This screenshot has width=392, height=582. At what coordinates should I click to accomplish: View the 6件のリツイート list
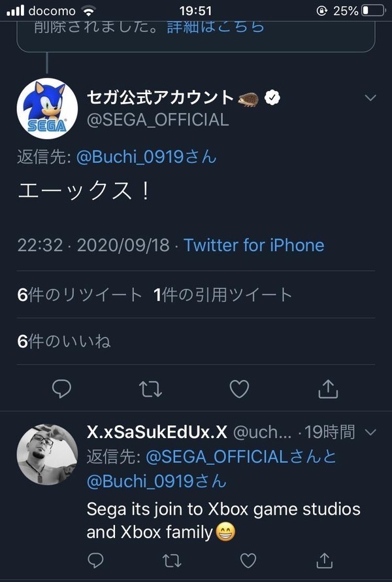pyautogui.click(x=80, y=295)
